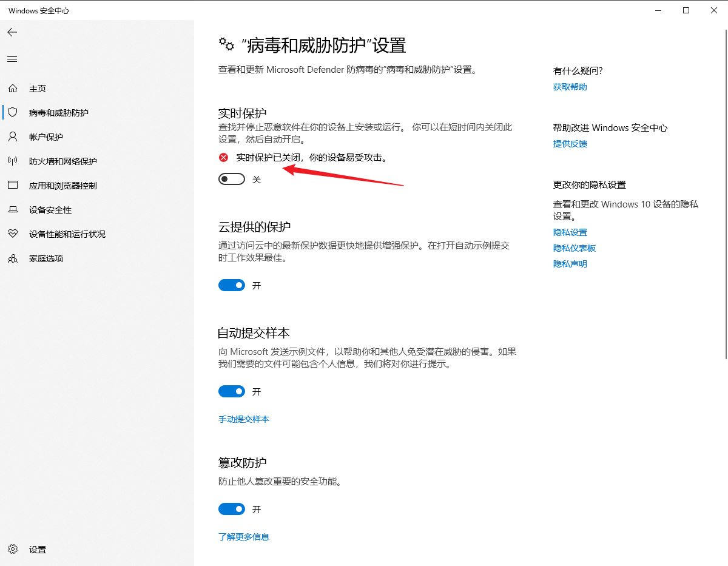Screen dimensions: 728x566
Task: Open the hamburger navigation menu
Action: pos(12,59)
